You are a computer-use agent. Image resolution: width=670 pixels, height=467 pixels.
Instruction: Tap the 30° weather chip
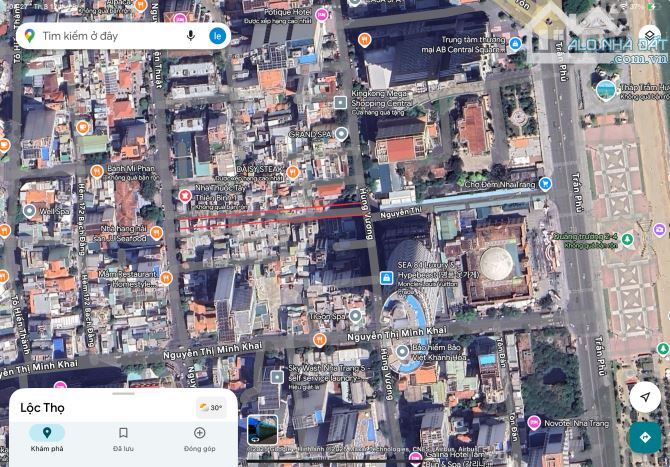(x=211, y=408)
